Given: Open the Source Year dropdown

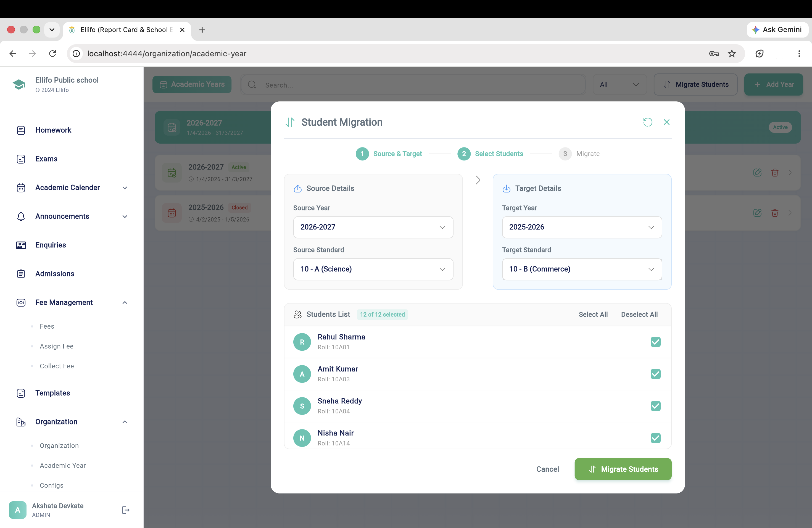Looking at the screenshot, I should [373, 227].
